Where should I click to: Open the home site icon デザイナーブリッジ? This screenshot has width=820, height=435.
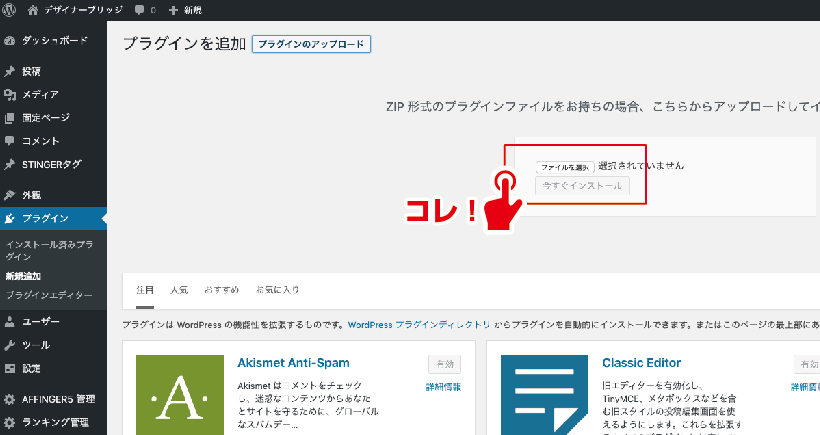pos(34,9)
